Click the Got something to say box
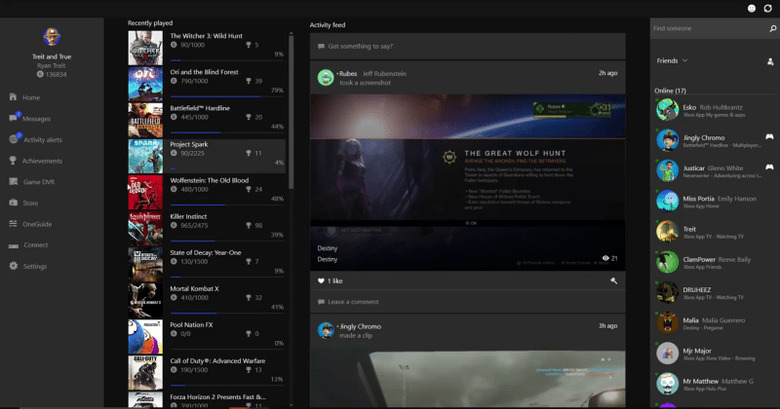 (468, 46)
